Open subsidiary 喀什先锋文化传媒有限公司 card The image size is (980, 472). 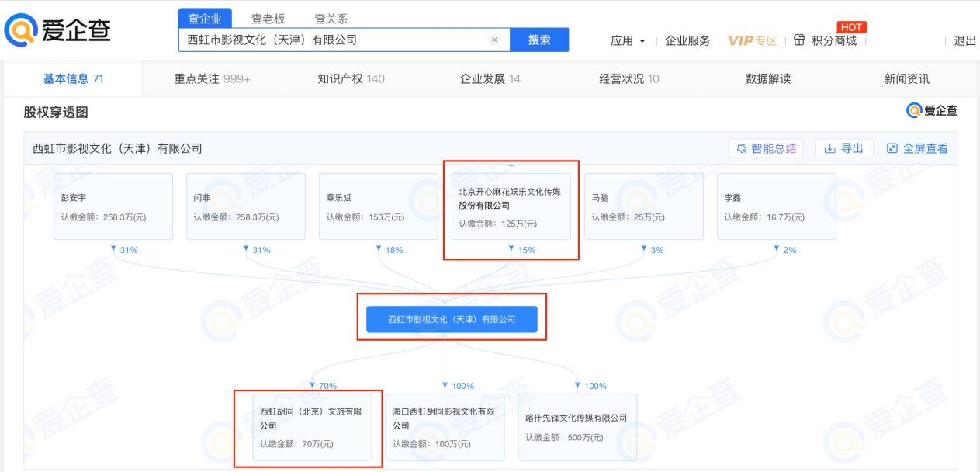tap(578, 427)
